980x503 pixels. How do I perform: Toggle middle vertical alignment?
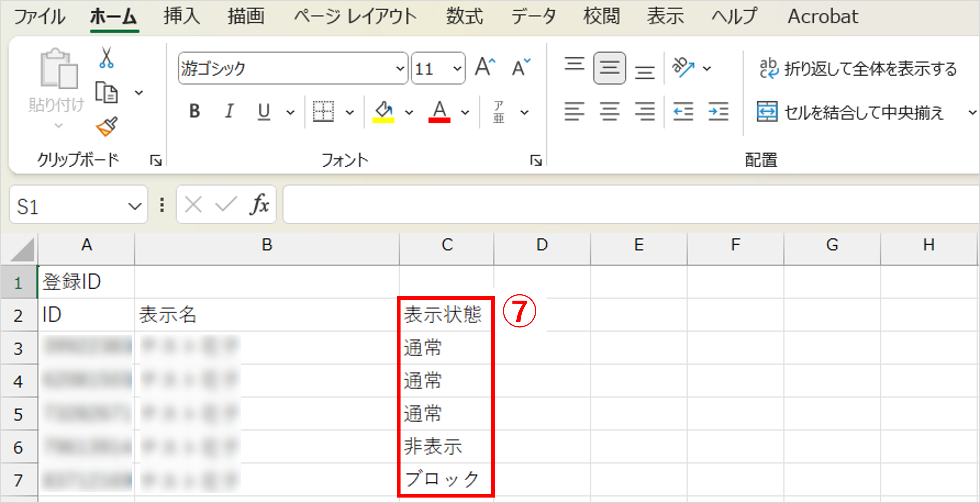609,68
